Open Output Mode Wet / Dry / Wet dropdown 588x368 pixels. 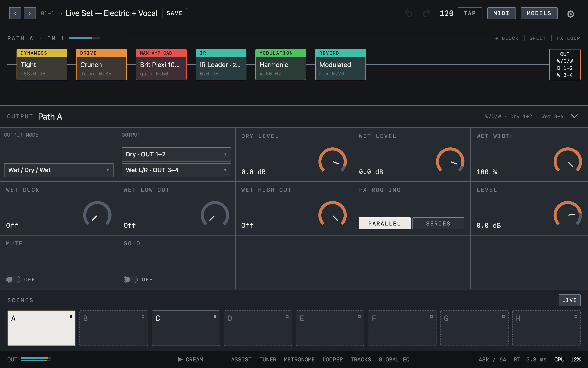pos(59,170)
